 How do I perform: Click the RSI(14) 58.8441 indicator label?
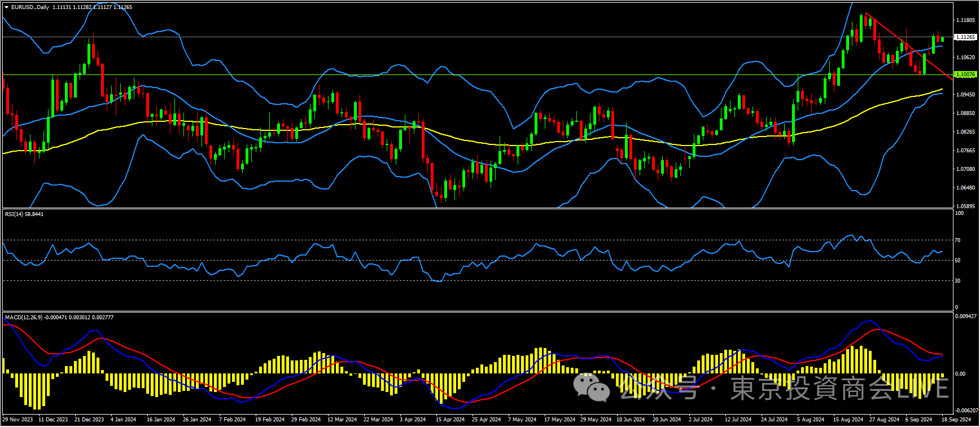(24, 214)
